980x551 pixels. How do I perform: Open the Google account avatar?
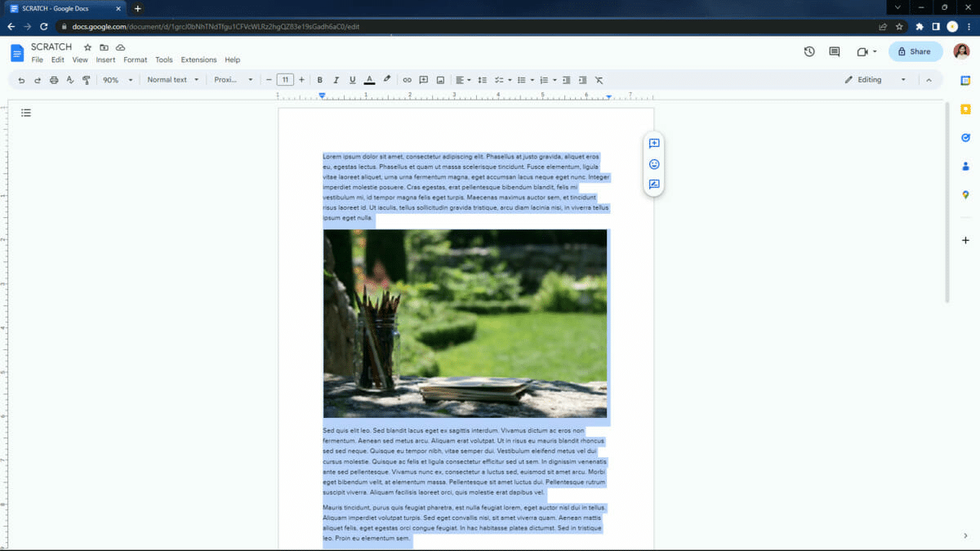[x=961, y=51]
